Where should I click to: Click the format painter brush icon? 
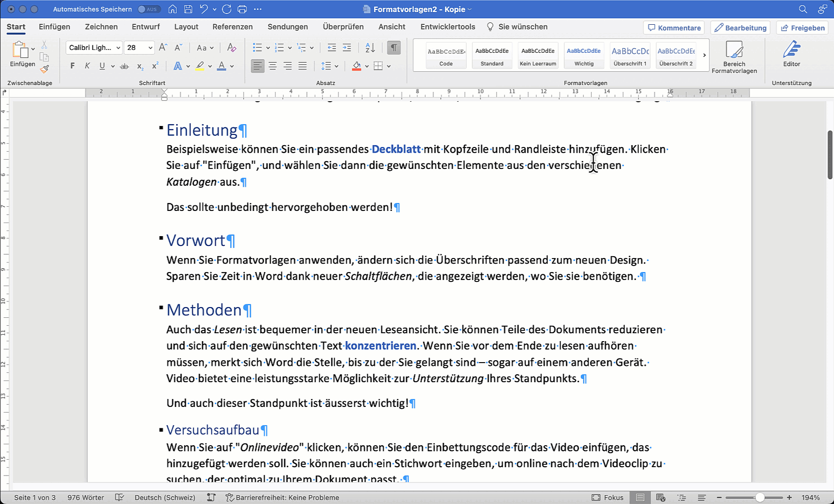pyautogui.click(x=44, y=69)
